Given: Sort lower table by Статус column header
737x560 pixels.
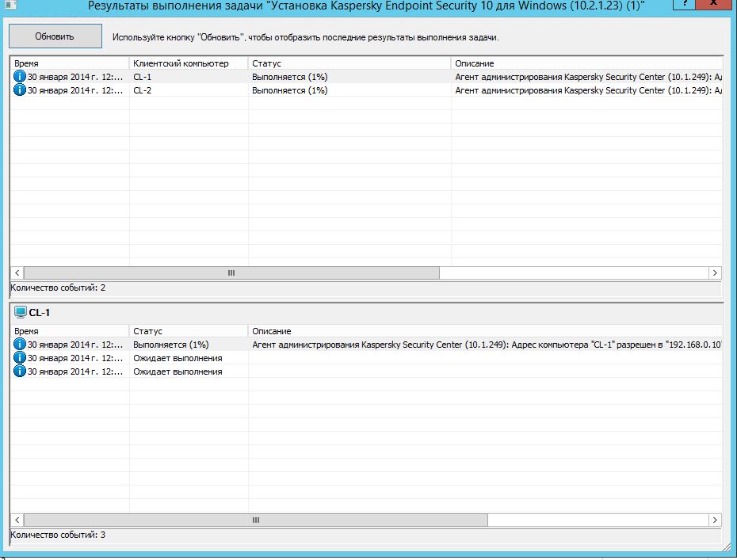Looking at the screenshot, I should [189, 331].
